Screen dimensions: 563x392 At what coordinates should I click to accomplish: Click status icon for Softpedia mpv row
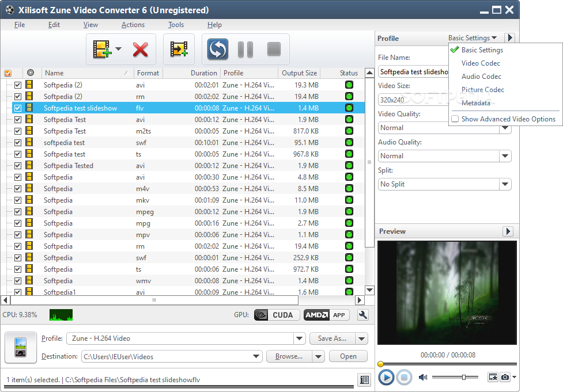pyautogui.click(x=349, y=234)
